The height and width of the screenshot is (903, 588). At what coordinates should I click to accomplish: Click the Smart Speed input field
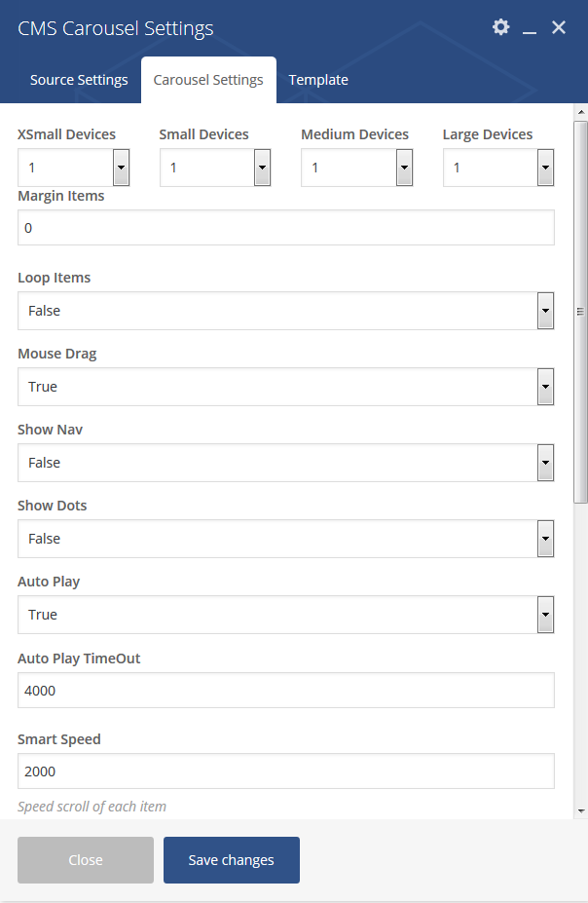(286, 771)
